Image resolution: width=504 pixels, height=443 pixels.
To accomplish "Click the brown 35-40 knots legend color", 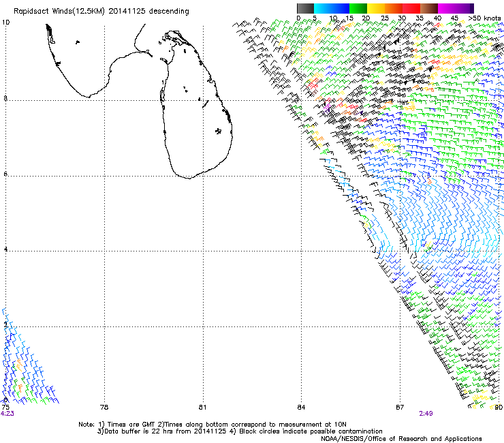I will (429, 8).
